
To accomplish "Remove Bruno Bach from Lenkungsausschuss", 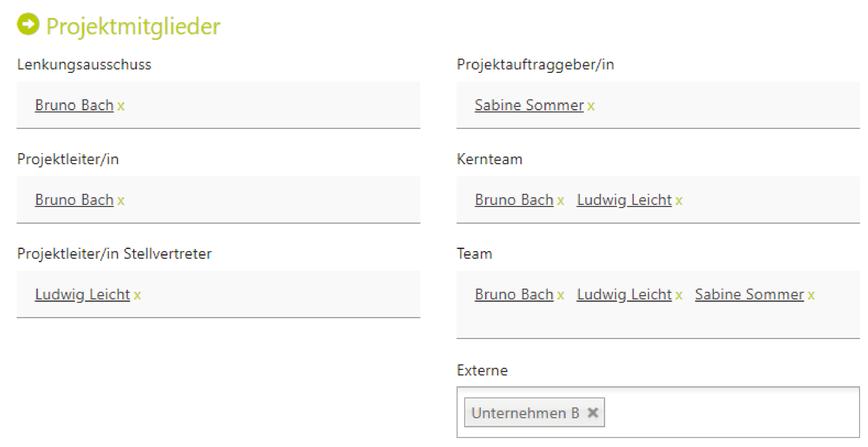I will point(121,106).
